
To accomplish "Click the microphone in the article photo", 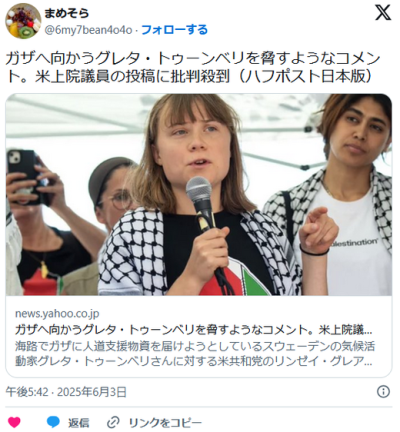I will 201,200.
